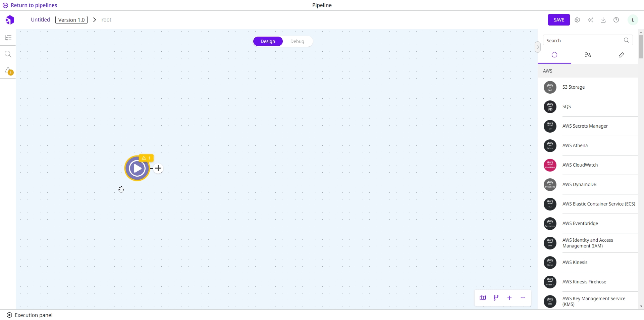Zoom in the canvas with the plus button
Image resolution: width=644 pixels, height=320 pixels.
point(509,298)
